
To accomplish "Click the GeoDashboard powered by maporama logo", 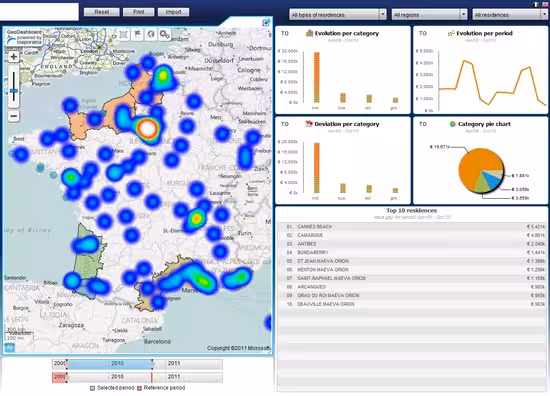I will click(x=24, y=37).
